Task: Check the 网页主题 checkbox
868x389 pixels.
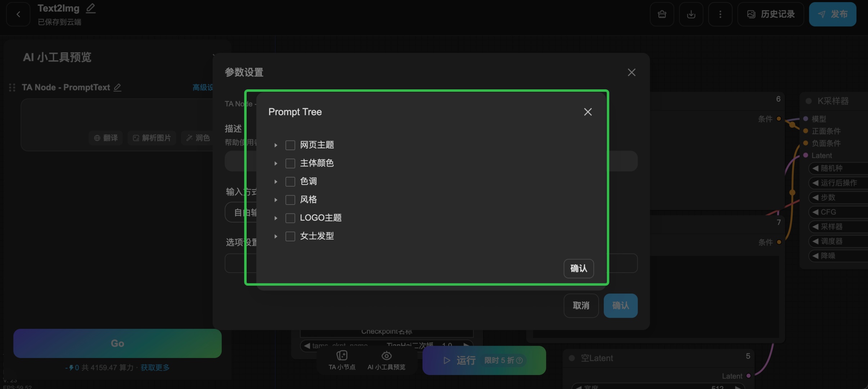Action: click(290, 145)
